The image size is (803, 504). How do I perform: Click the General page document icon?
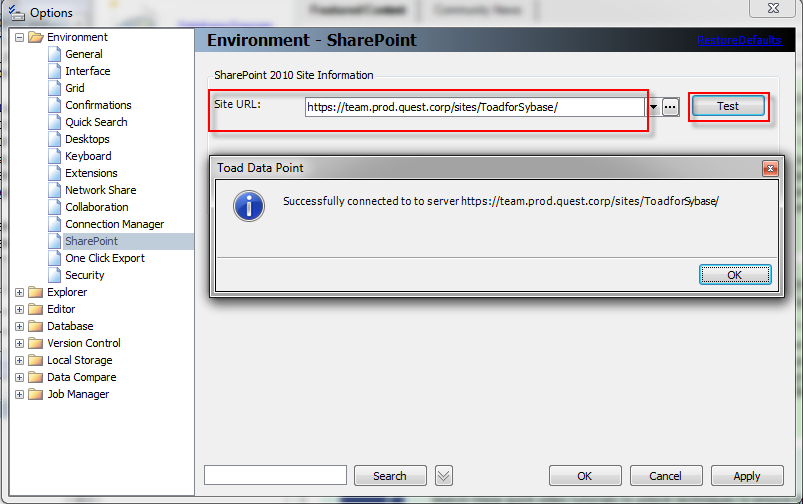54,54
